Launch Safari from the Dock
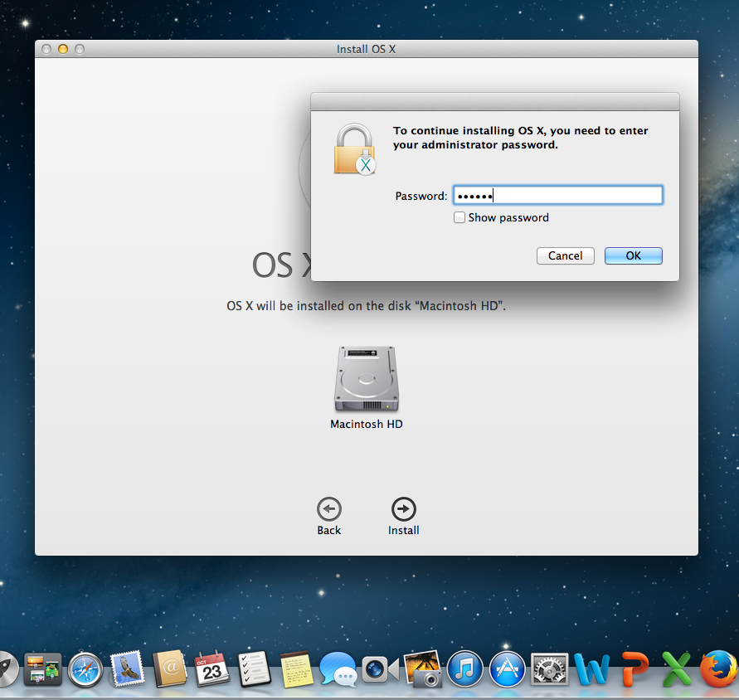The image size is (739, 700). click(x=85, y=669)
